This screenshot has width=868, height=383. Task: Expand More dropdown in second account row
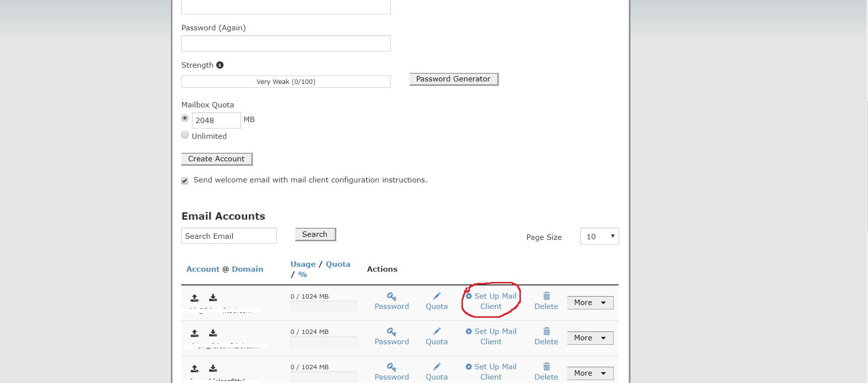(x=590, y=338)
